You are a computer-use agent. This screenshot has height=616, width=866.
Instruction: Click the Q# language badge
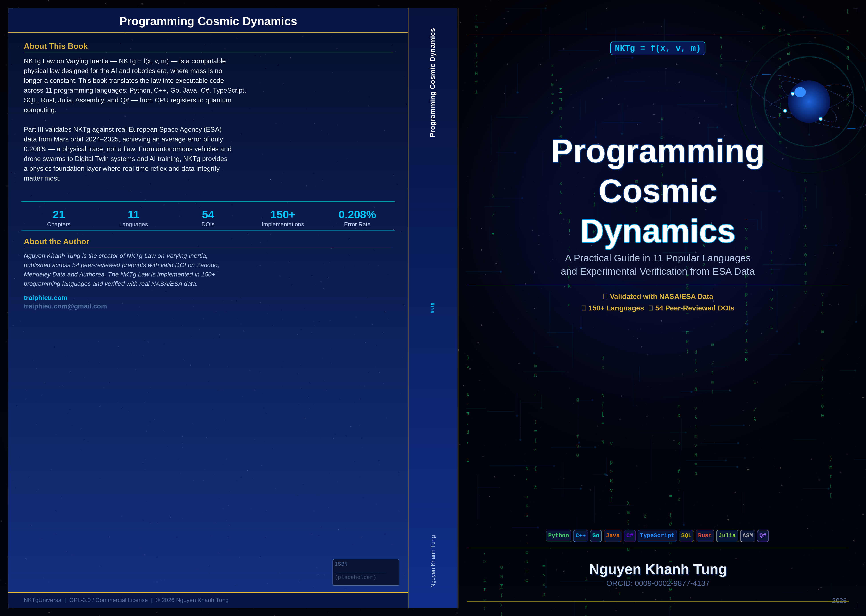coord(762,536)
